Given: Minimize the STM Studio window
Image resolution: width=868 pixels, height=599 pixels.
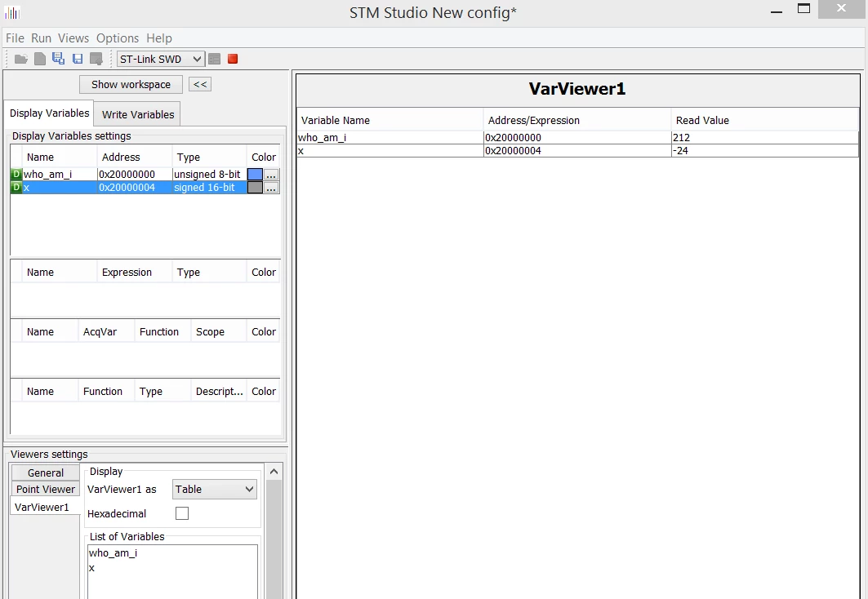Looking at the screenshot, I should pyautogui.click(x=777, y=11).
